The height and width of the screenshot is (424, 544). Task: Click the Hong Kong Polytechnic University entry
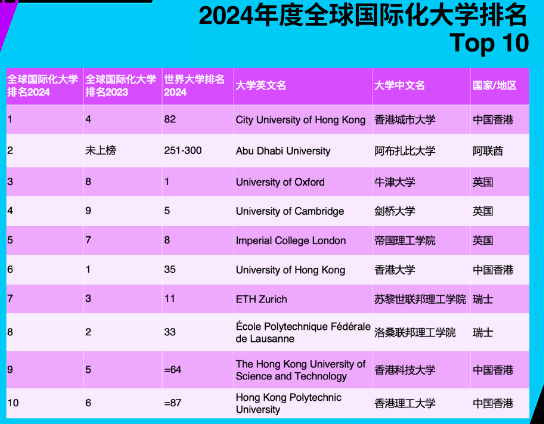[x=288, y=403]
